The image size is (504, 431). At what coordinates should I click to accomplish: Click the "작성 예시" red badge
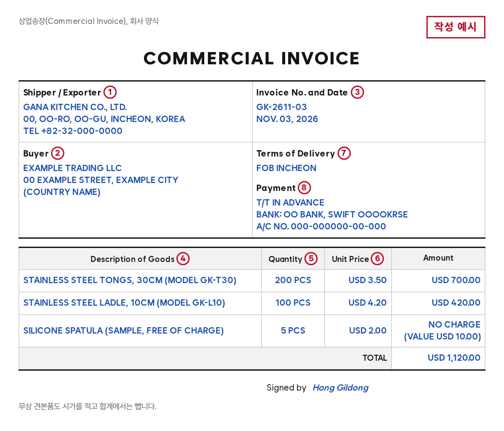pyautogui.click(x=456, y=27)
